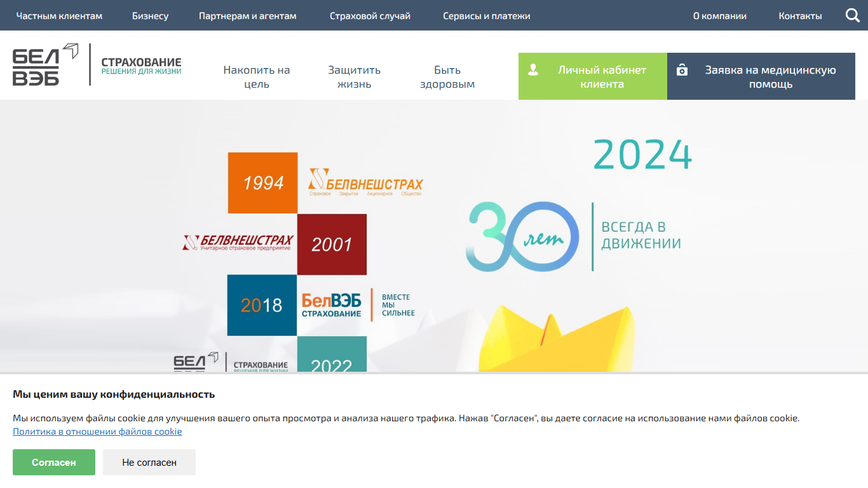Open Частным клиентам menu
Screen dimensions: 868x488
click(x=59, y=16)
